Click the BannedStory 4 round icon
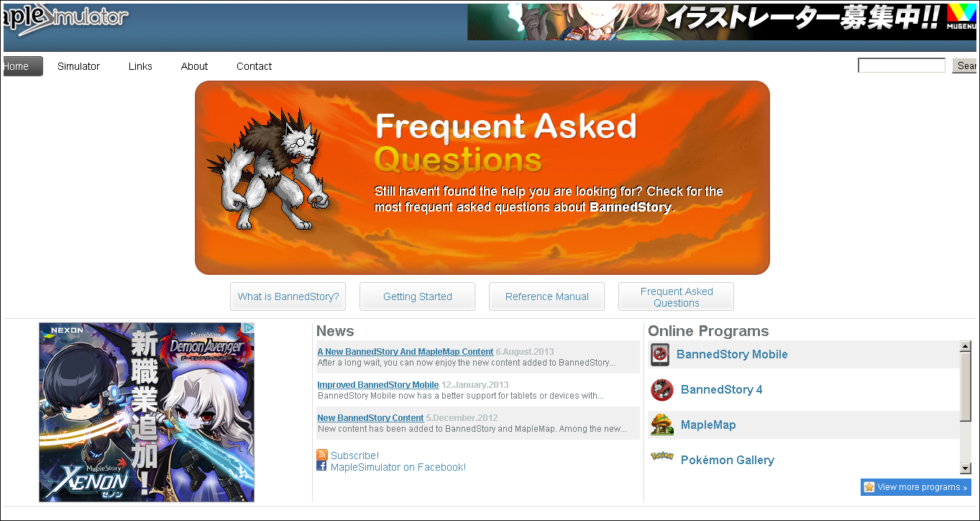 [661, 390]
